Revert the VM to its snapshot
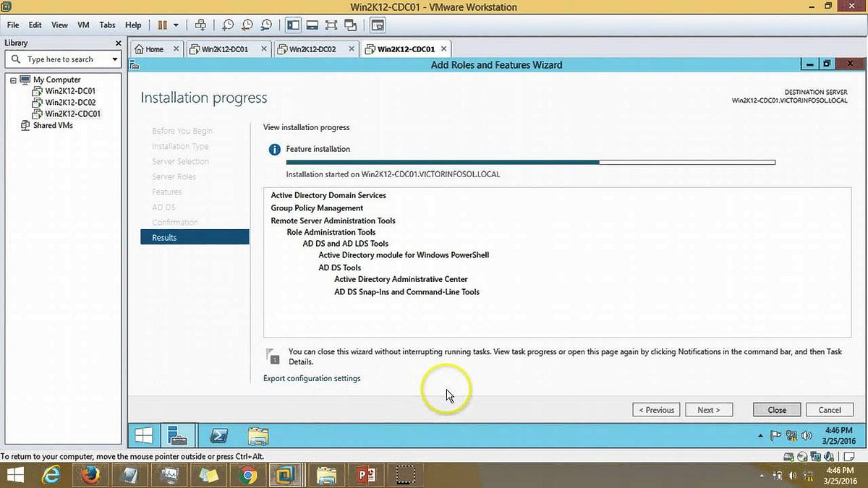 coord(247,24)
